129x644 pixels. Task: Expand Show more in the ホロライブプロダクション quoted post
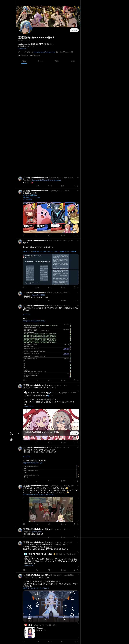point(29,565)
